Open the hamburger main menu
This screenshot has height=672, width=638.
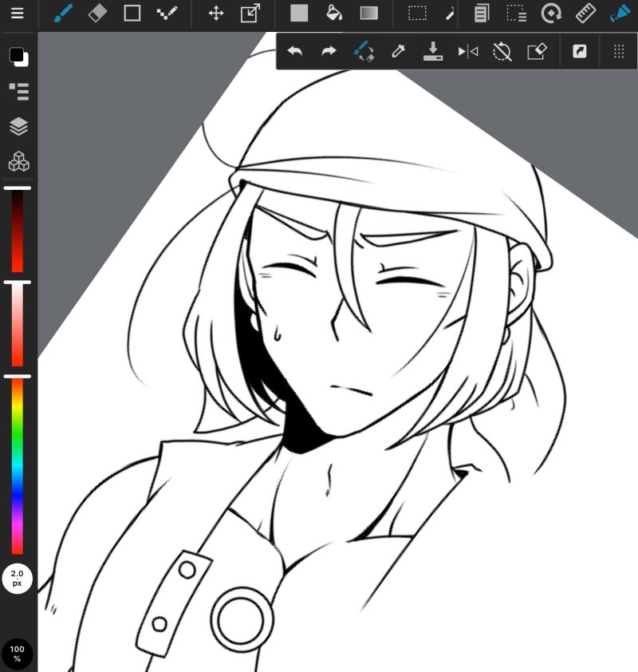click(x=17, y=13)
